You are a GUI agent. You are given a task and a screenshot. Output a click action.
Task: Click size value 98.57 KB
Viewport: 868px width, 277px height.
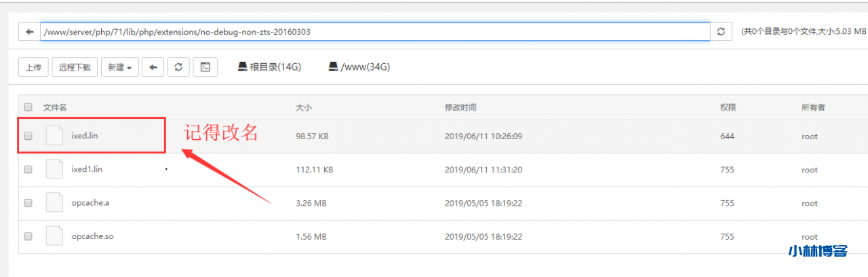coord(312,136)
